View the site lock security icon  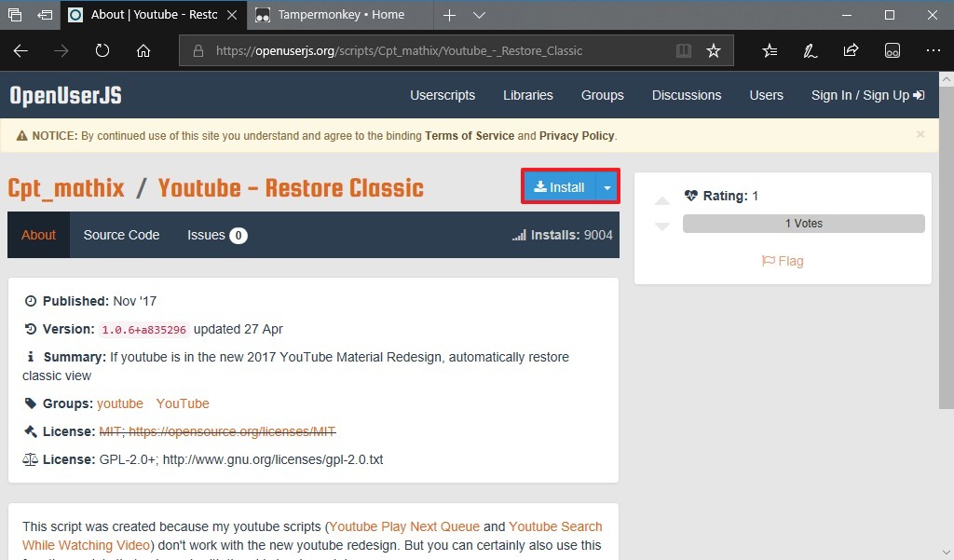tap(198, 51)
